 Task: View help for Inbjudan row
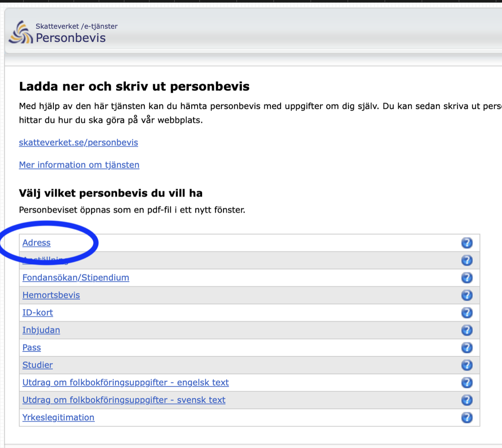click(x=467, y=330)
